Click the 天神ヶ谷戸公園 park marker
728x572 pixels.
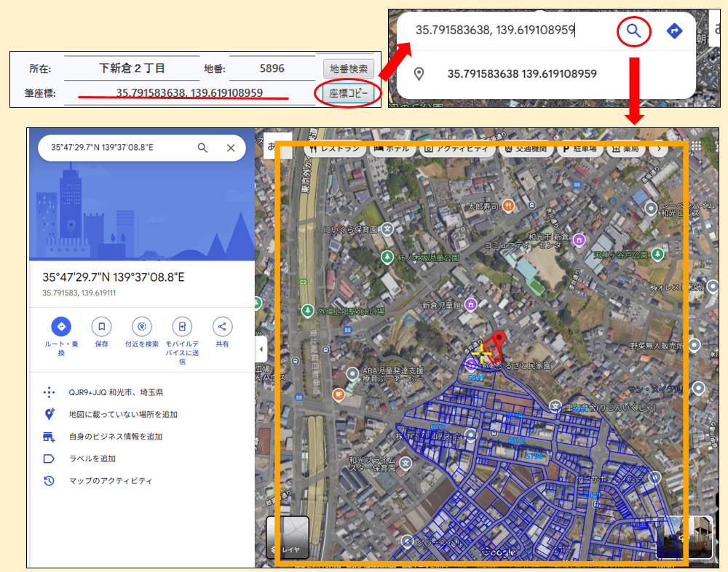tap(657, 254)
